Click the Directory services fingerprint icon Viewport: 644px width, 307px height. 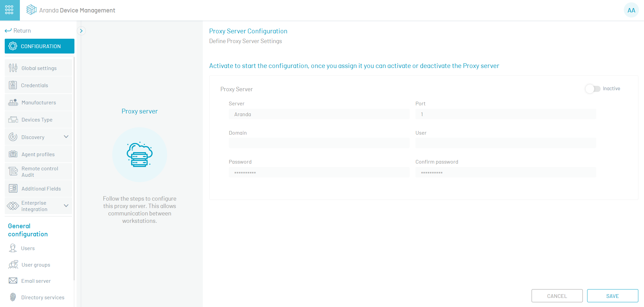click(13, 297)
